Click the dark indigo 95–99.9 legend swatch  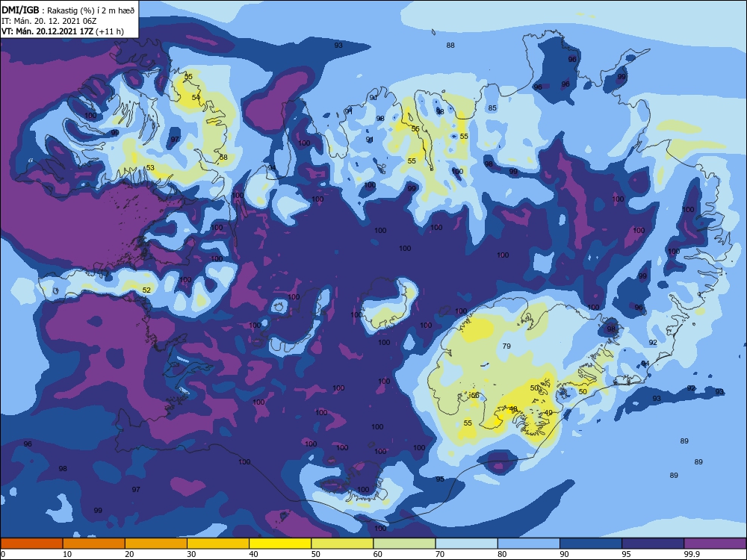pos(653,544)
